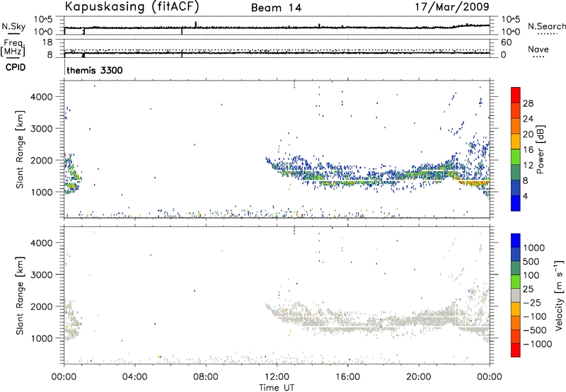Click the early scatter patch near 00:30 in power panel

[x=72, y=173]
